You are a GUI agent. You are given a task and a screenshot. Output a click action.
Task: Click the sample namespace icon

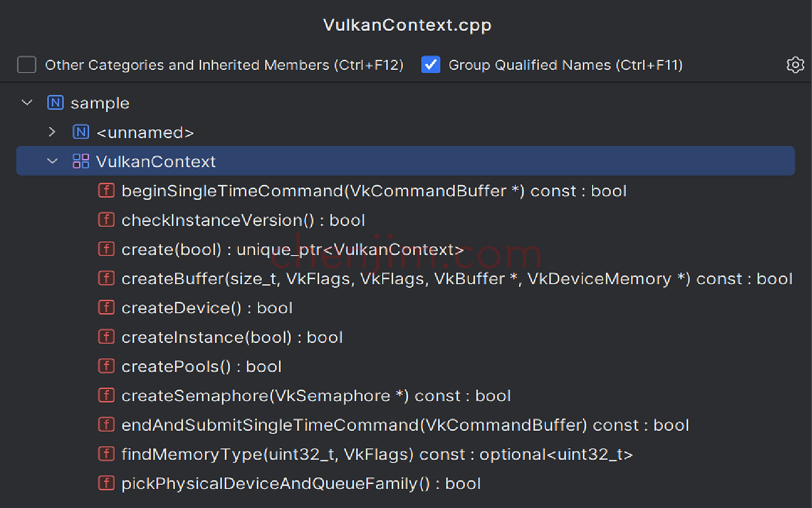pyautogui.click(x=56, y=103)
